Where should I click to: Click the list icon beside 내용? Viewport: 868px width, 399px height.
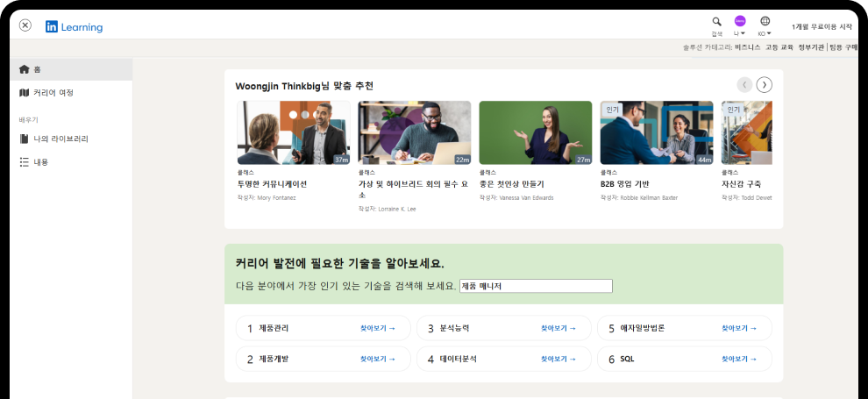click(x=24, y=162)
